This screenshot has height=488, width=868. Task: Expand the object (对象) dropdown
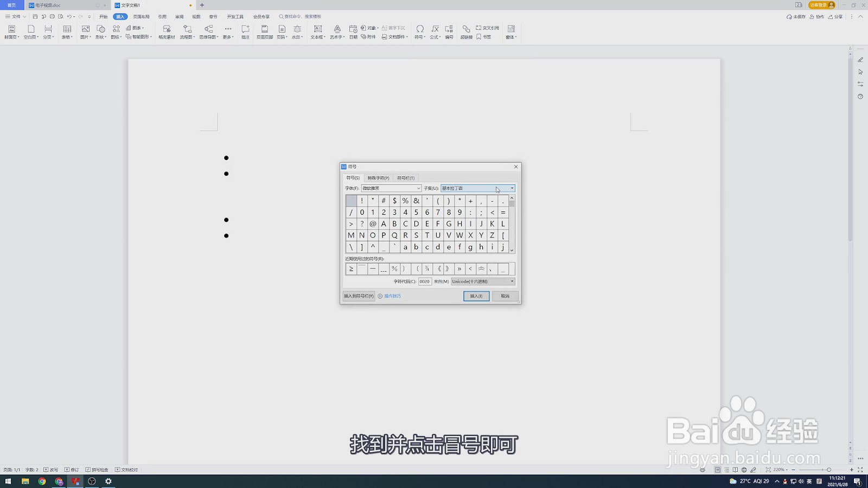click(369, 28)
